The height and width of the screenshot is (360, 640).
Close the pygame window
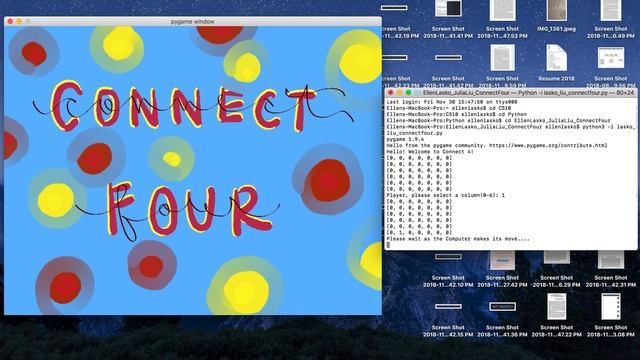[10, 21]
